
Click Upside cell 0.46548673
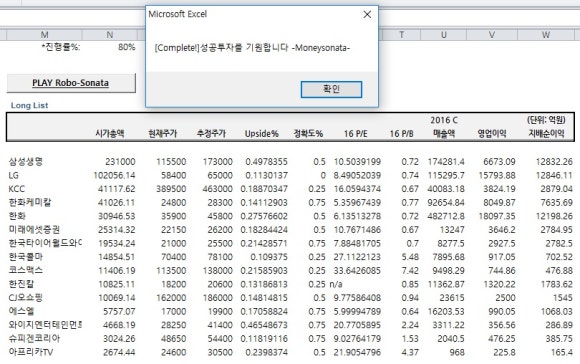click(264, 325)
